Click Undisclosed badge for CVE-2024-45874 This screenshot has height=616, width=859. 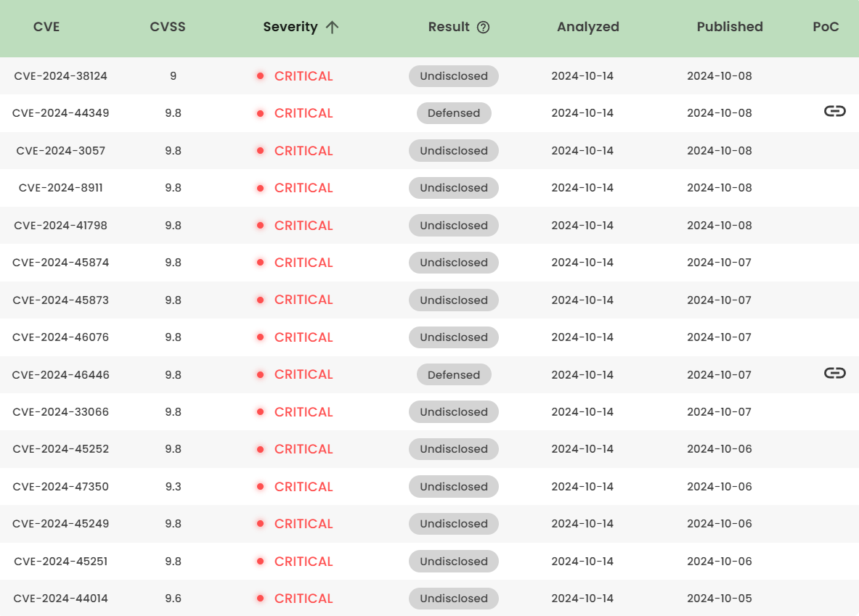[x=454, y=263]
